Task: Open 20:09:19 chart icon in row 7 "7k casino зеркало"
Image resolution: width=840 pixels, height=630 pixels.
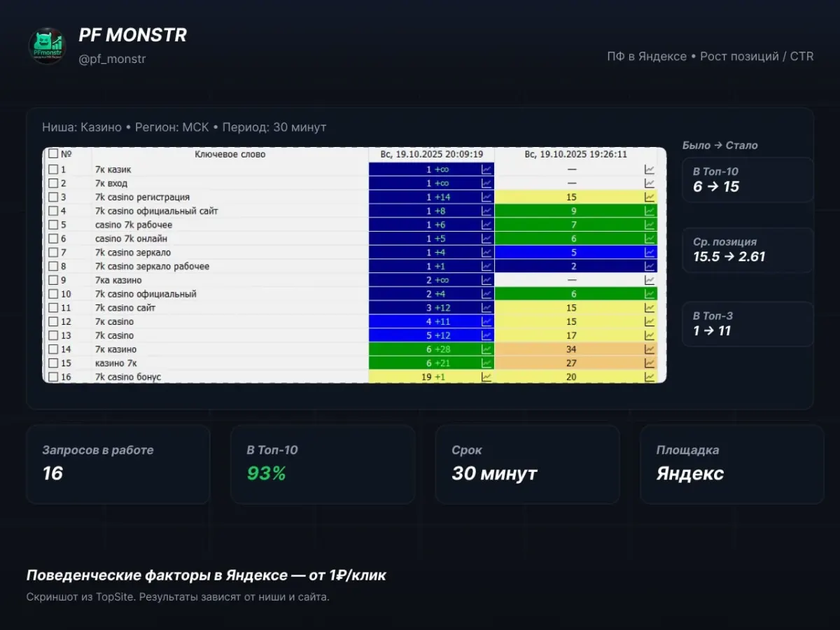Action: [486, 253]
